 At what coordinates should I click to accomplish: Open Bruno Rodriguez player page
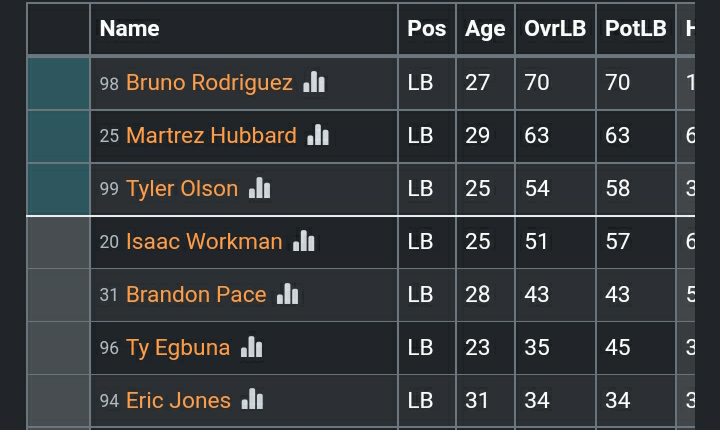pyautogui.click(x=209, y=82)
